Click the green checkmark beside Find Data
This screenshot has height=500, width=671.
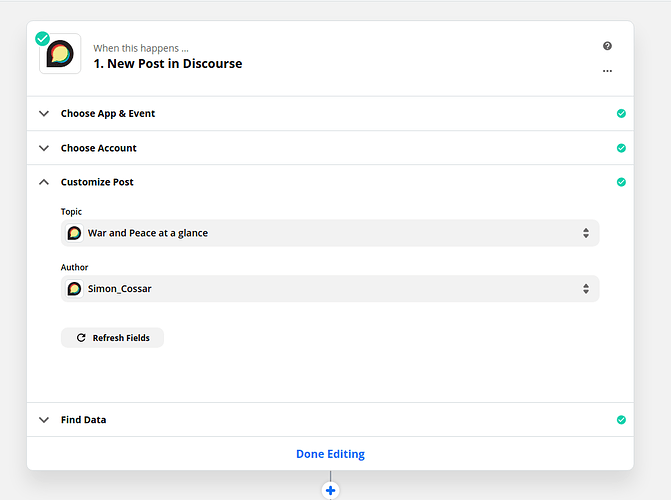tap(621, 420)
